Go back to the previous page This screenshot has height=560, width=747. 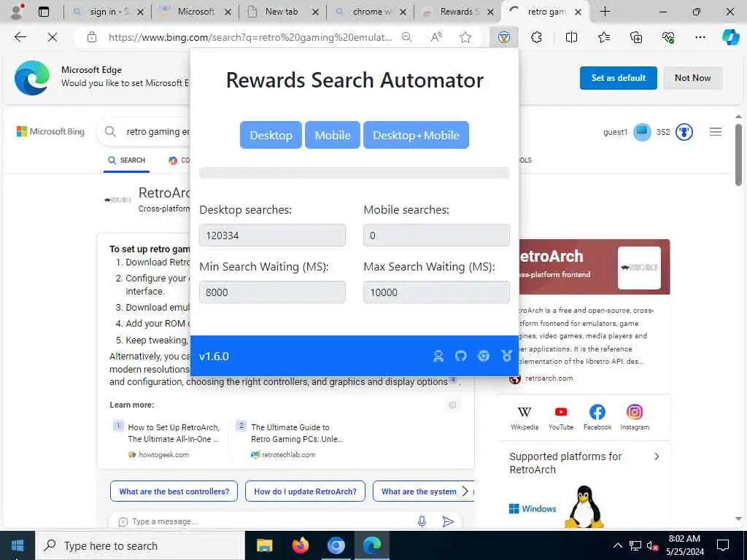point(20,37)
